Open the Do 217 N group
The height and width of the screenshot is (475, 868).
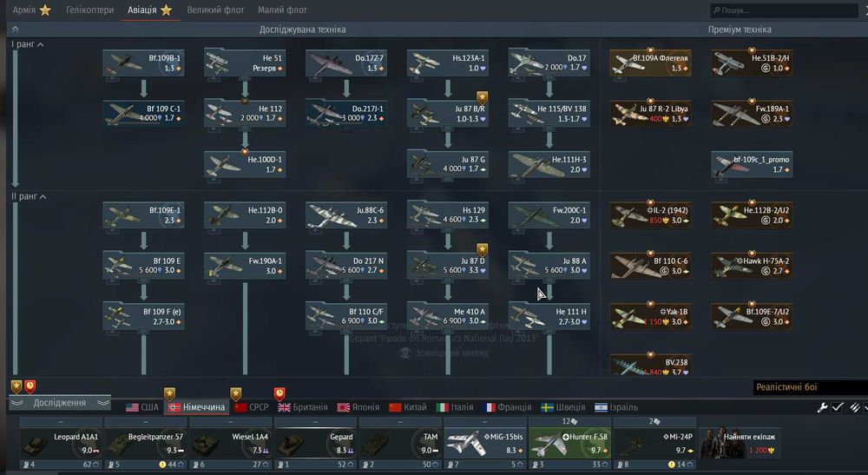point(346,266)
